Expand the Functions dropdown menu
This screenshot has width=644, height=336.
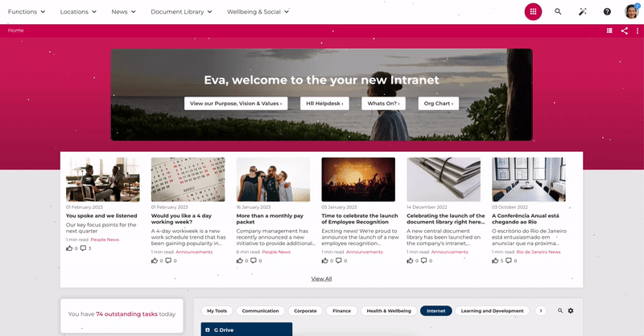click(27, 12)
